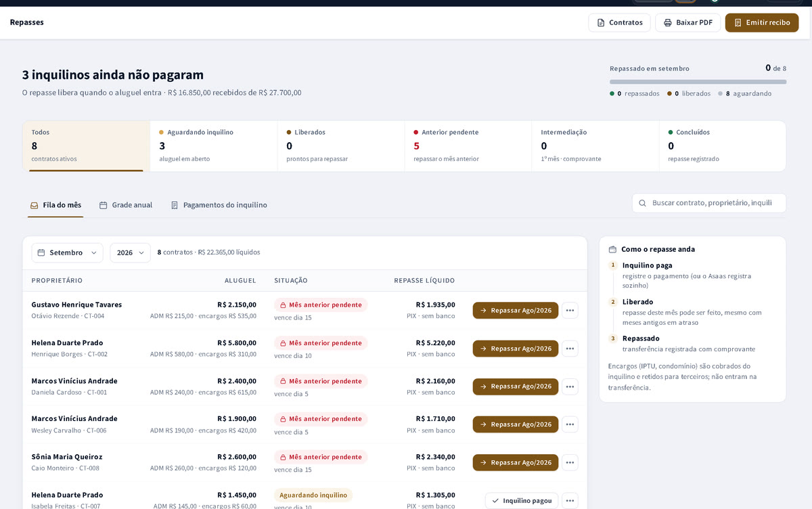Click the calendar icon on Grade anual
The image size is (812, 509).
pos(104,205)
